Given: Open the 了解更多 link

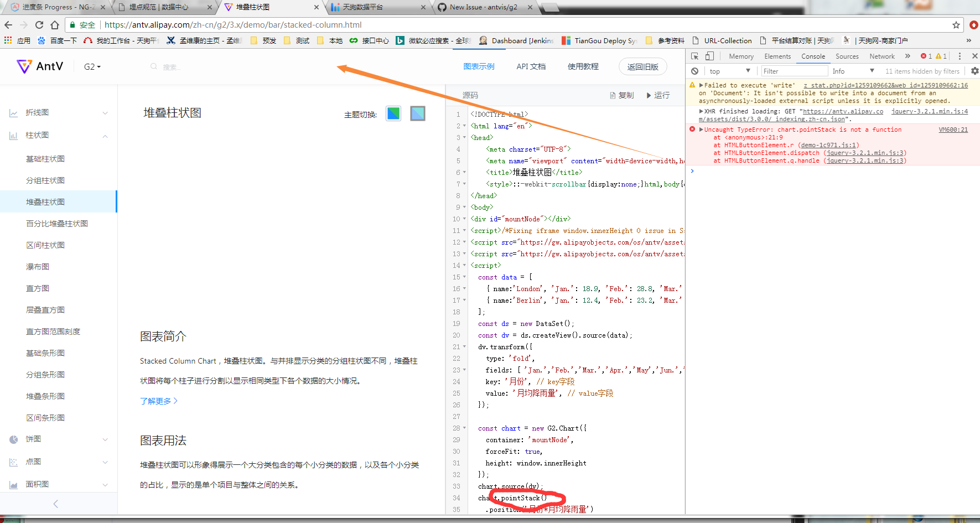Looking at the screenshot, I should tap(159, 401).
